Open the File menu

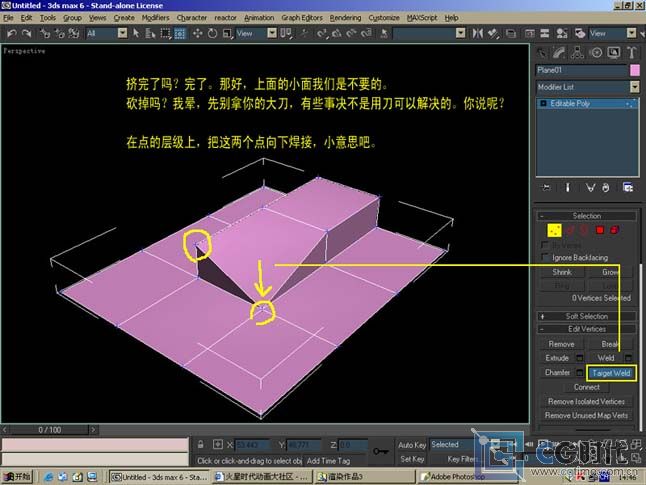(x=8, y=18)
